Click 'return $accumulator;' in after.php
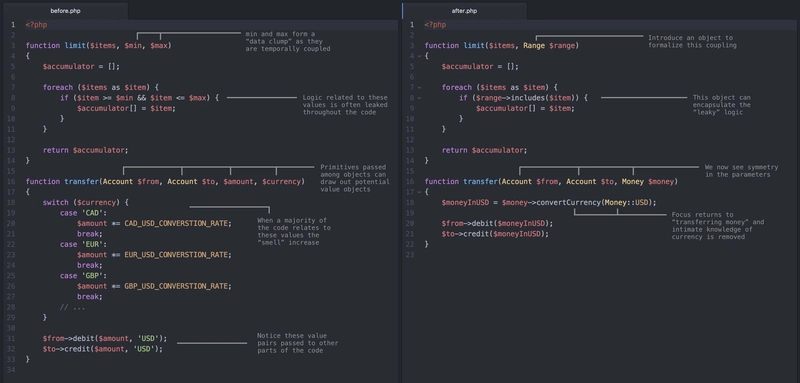The height and width of the screenshot is (383, 800). pos(484,150)
